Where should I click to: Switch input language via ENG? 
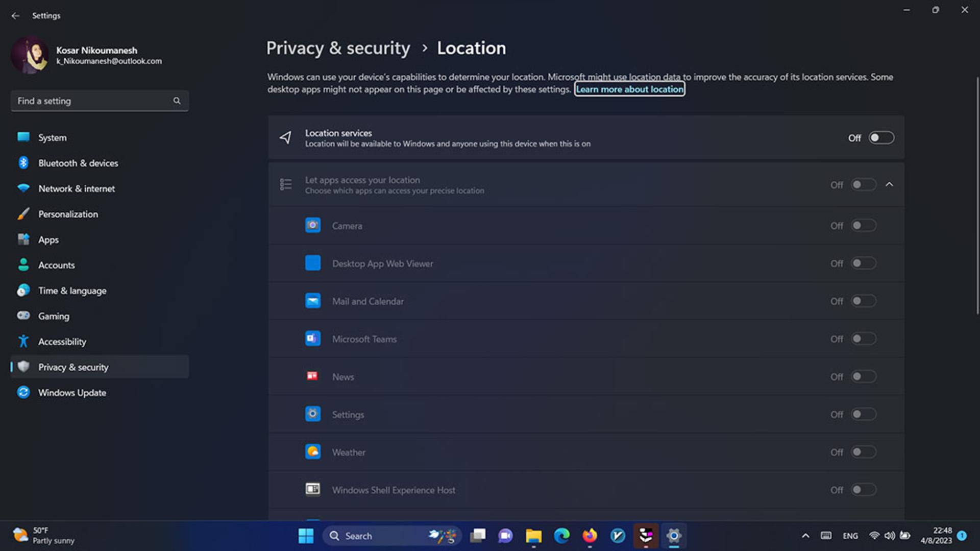[850, 536]
